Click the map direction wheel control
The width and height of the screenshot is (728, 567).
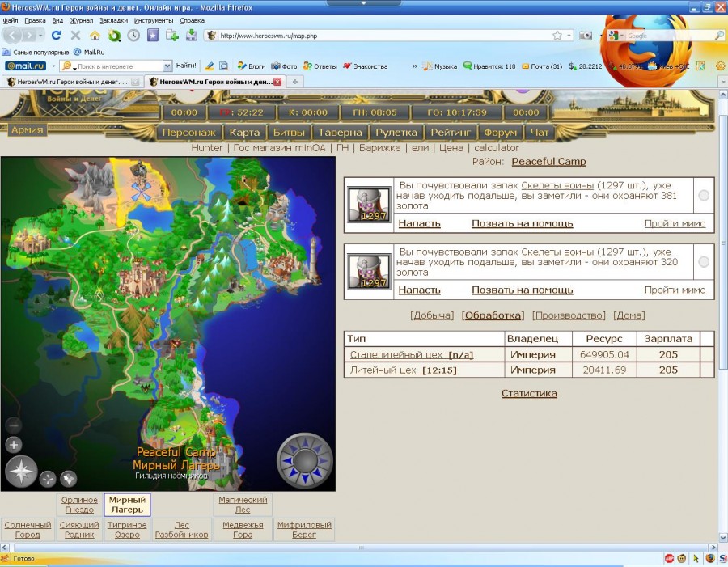[305, 460]
